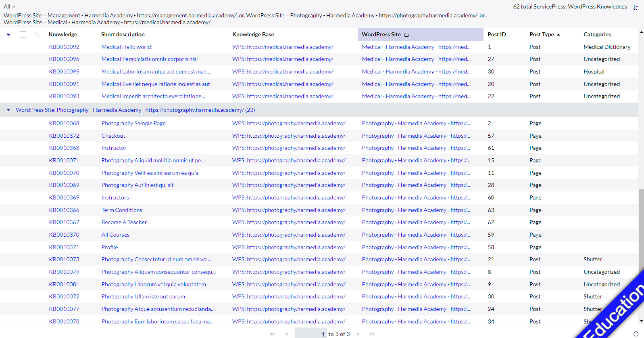Image resolution: width=644 pixels, height=338 pixels.
Task: Go to the previous page arrow
Action: [287, 334]
